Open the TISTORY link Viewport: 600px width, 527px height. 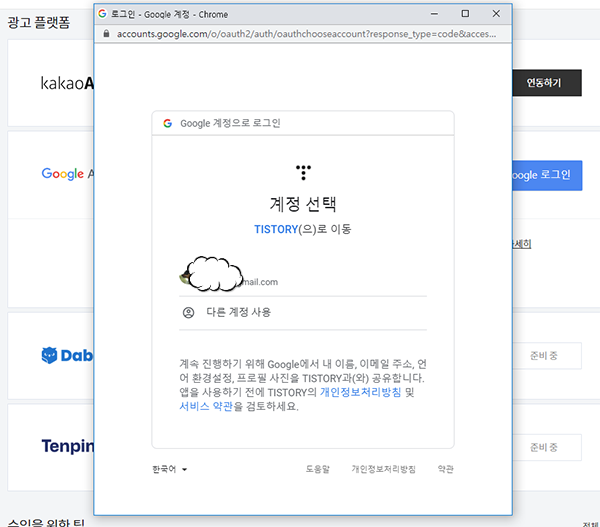(276, 229)
